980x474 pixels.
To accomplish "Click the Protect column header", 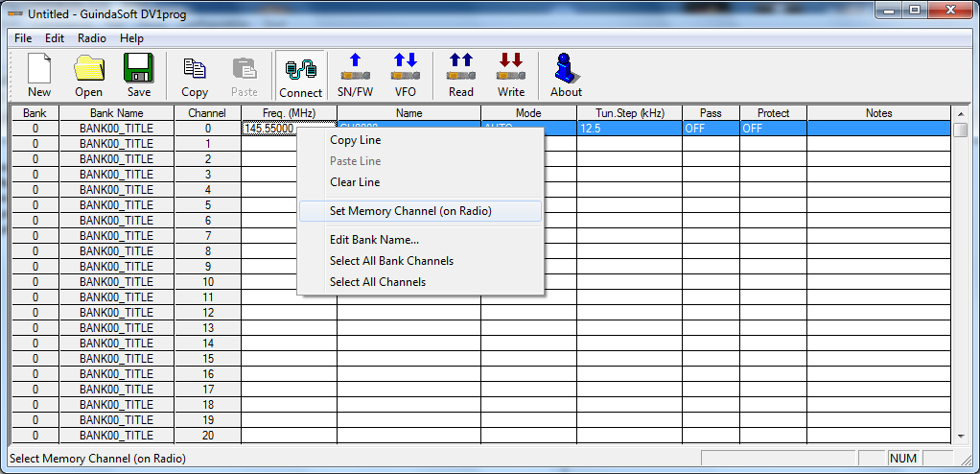I will 773,113.
